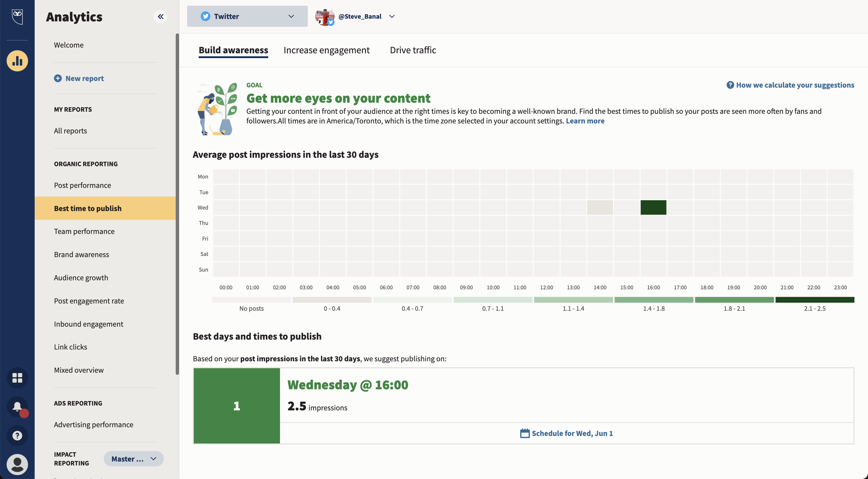The image size is (868, 479).
Task: Open Post performance report
Action: point(83,185)
